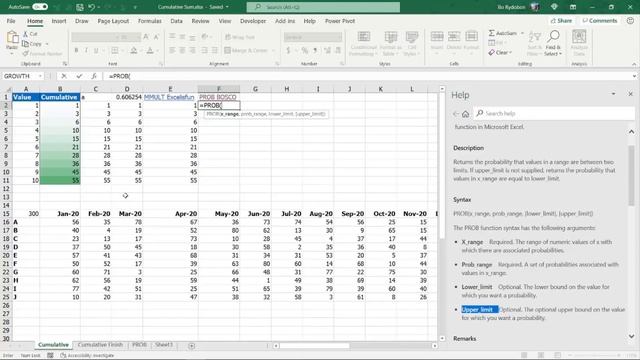Viewport: 640px width, 360px height.
Task: Select the Cumulative sheet tab
Action: (53, 345)
